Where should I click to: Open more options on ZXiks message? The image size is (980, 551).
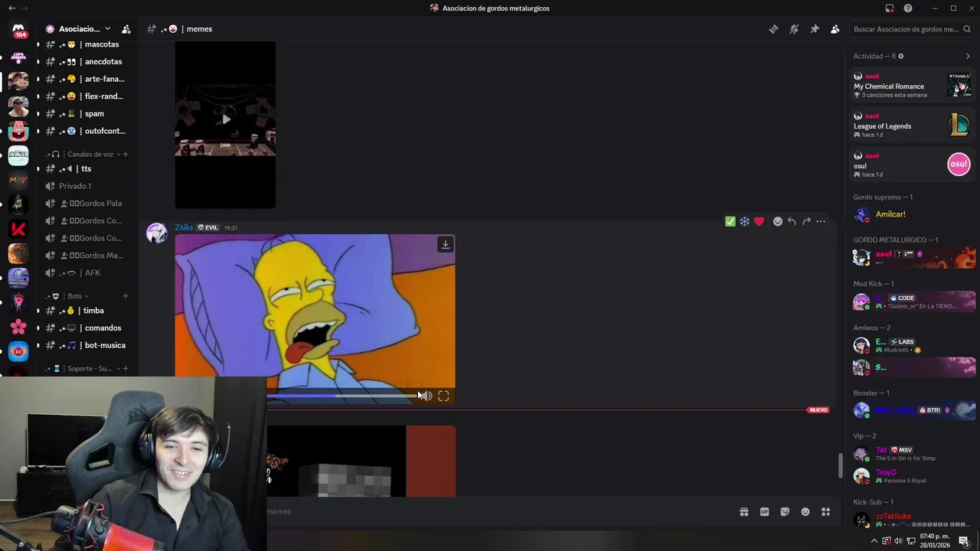pos(821,221)
